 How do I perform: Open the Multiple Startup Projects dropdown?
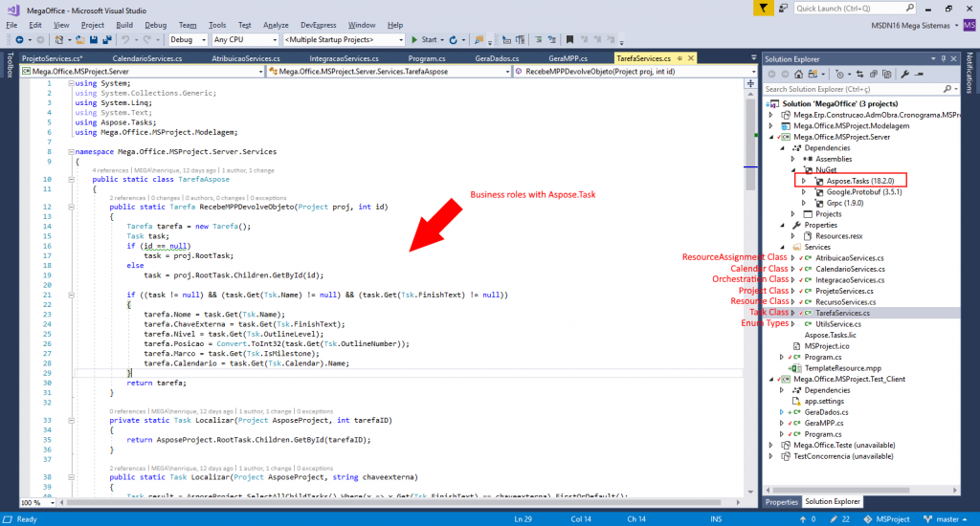tap(344, 40)
